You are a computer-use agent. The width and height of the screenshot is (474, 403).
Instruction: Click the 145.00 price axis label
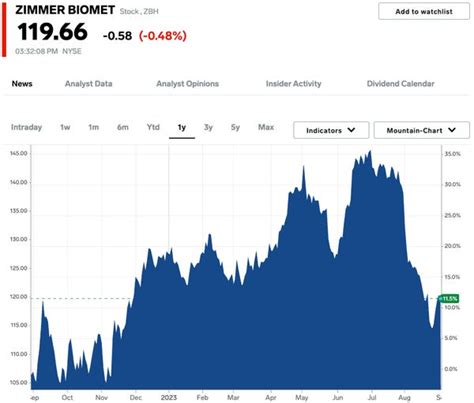pos(19,154)
